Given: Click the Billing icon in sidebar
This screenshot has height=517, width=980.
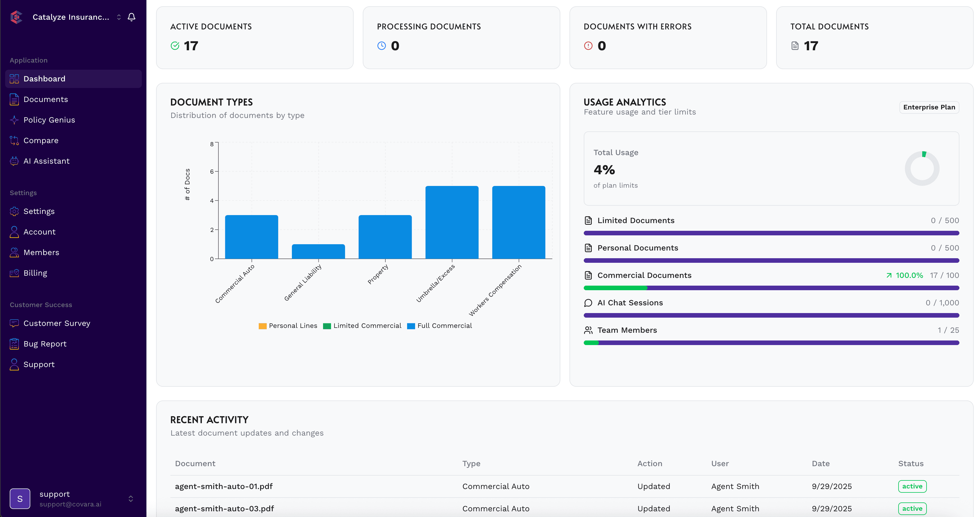Looking at the screenshot, I should tap(14, 273).
